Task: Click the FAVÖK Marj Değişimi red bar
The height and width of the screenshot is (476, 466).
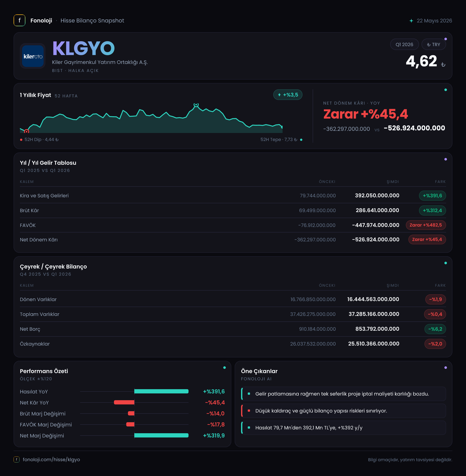Action: tap(130, 424)
